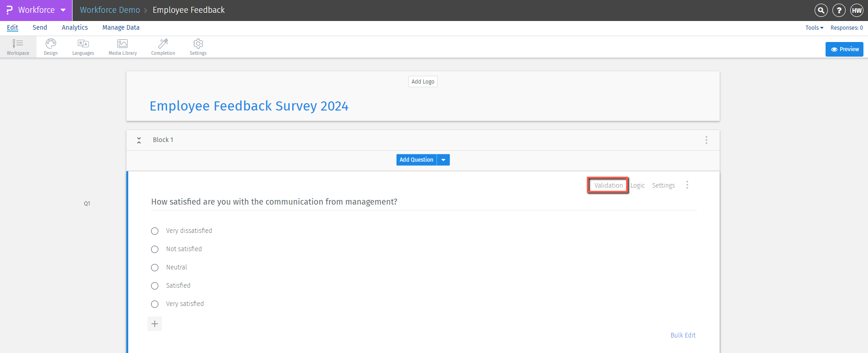Select the 'Neutral' radio option

click(x=155, y=268)
